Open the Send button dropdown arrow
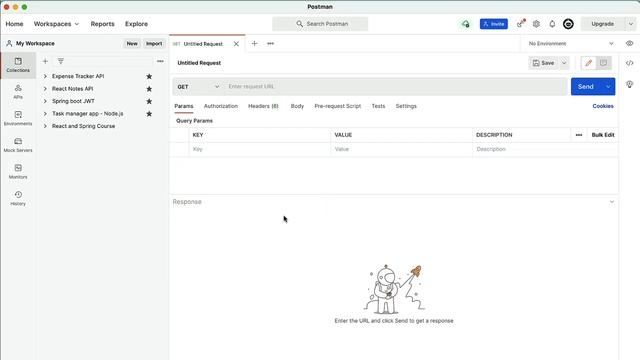 tap(608, 87)
